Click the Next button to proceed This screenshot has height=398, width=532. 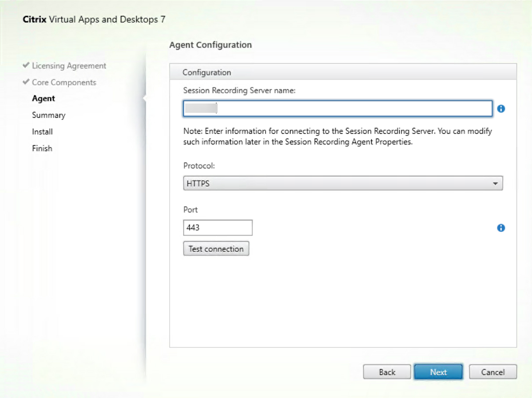[438, 372]
